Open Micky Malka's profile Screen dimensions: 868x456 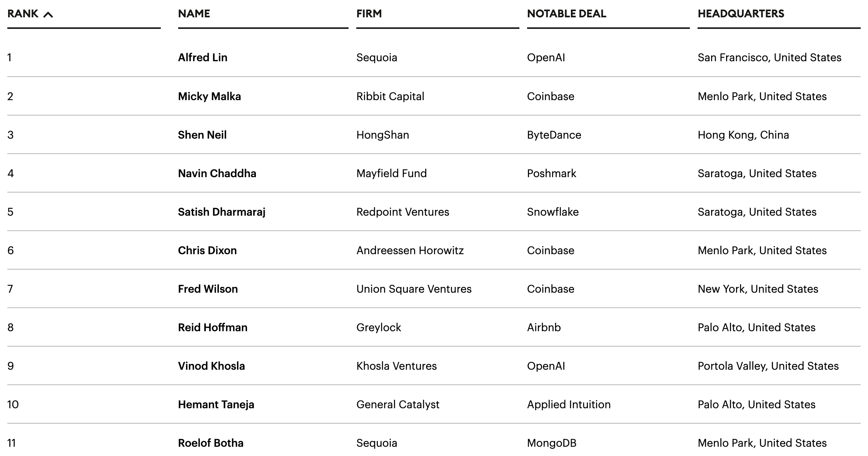click(x=209, y=96)
